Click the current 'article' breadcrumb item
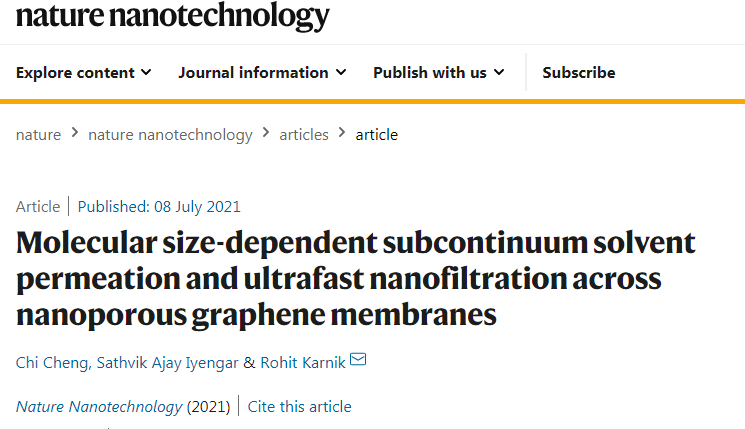Viewport: 745px width, 429px height. [377, 134]
